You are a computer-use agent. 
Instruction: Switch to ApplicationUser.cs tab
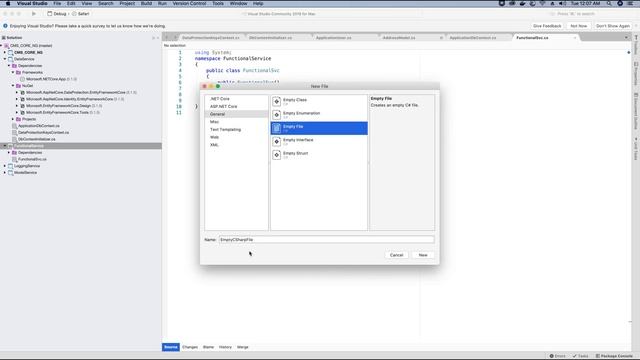click(x=333, y=38)
